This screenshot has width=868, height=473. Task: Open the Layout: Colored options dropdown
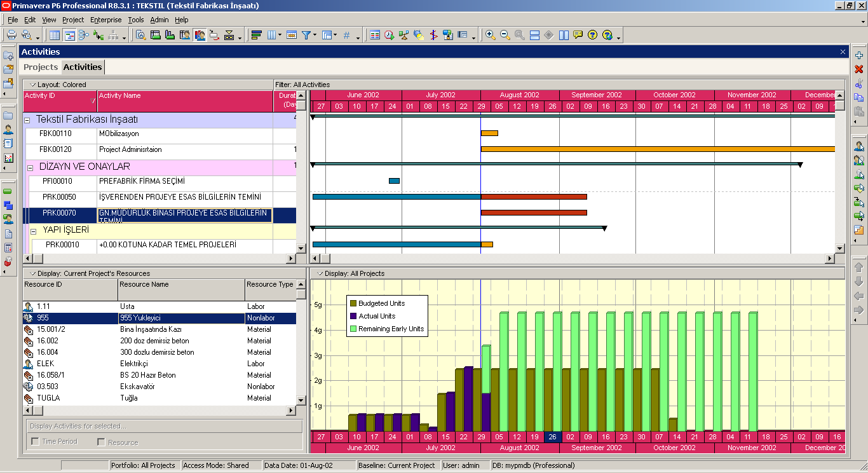tap(33, 85)
